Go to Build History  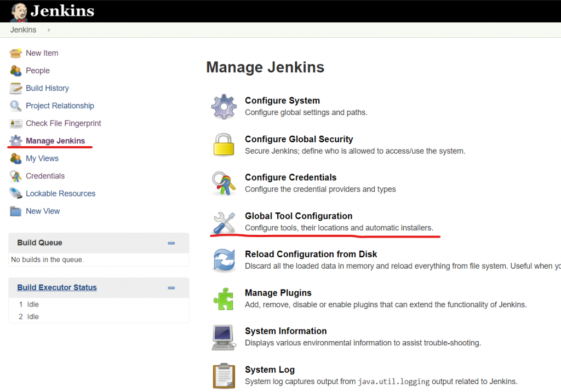47,88
